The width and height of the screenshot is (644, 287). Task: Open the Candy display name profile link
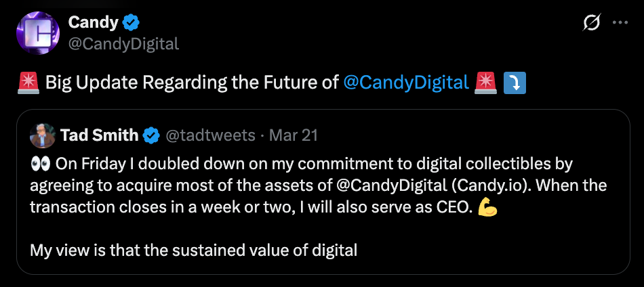point(94,23)
